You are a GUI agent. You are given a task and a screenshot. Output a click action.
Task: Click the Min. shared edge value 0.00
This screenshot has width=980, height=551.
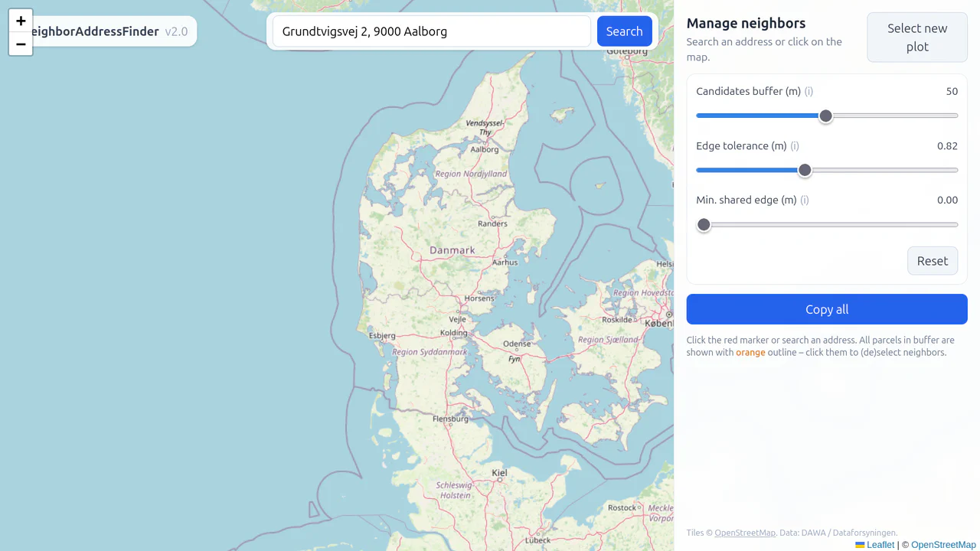(x=947, y=200)
